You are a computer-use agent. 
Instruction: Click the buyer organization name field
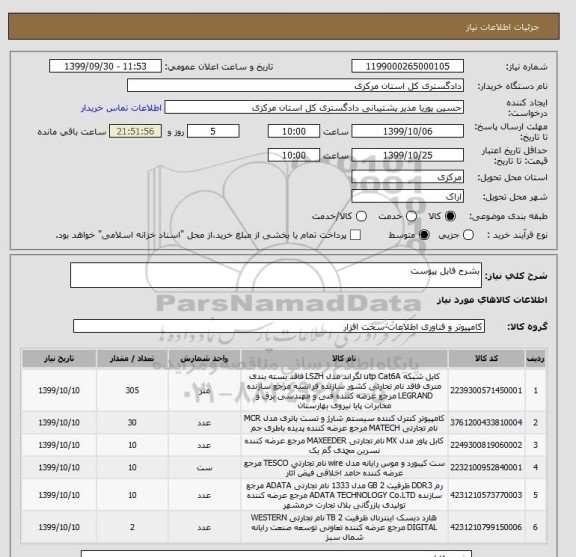tap(295, 86)
